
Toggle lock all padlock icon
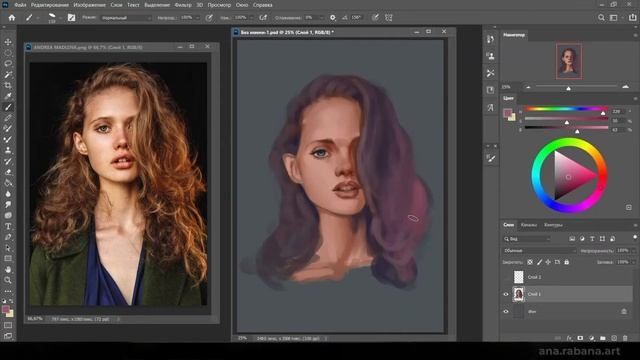[x=567, y=262]
